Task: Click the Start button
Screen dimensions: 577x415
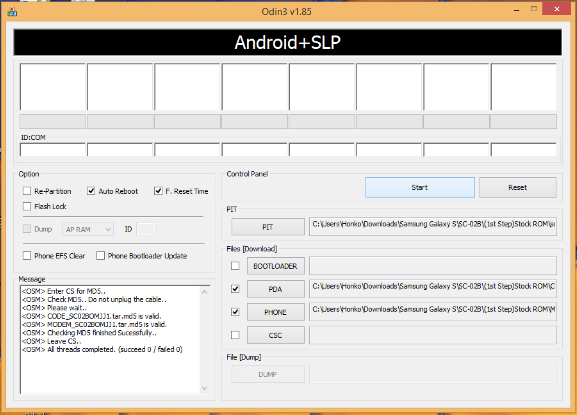Action: [420, 188]
